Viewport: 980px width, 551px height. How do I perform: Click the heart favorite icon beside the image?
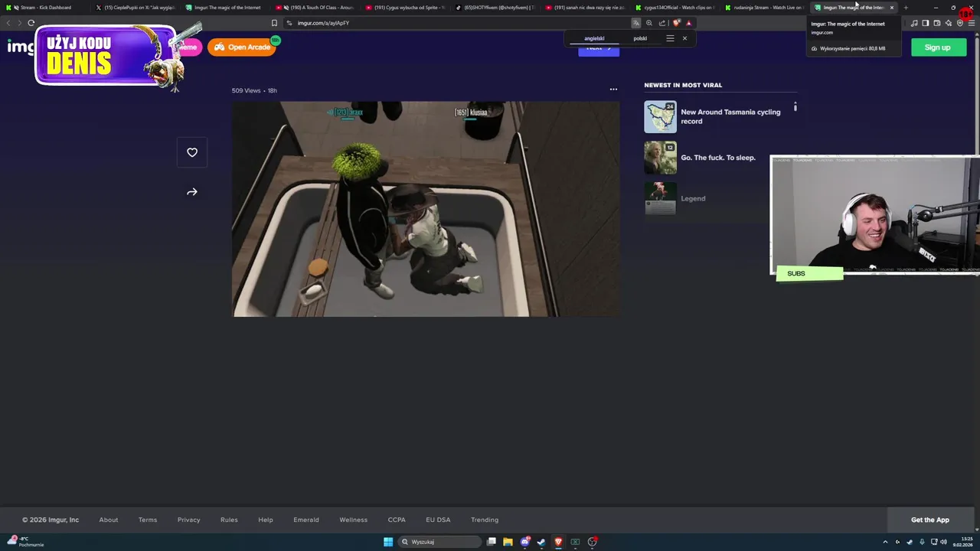[192, 152]
